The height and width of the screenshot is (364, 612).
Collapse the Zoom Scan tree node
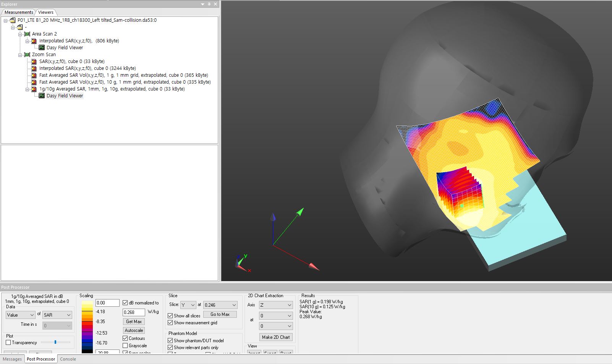(x=20, y=55)
